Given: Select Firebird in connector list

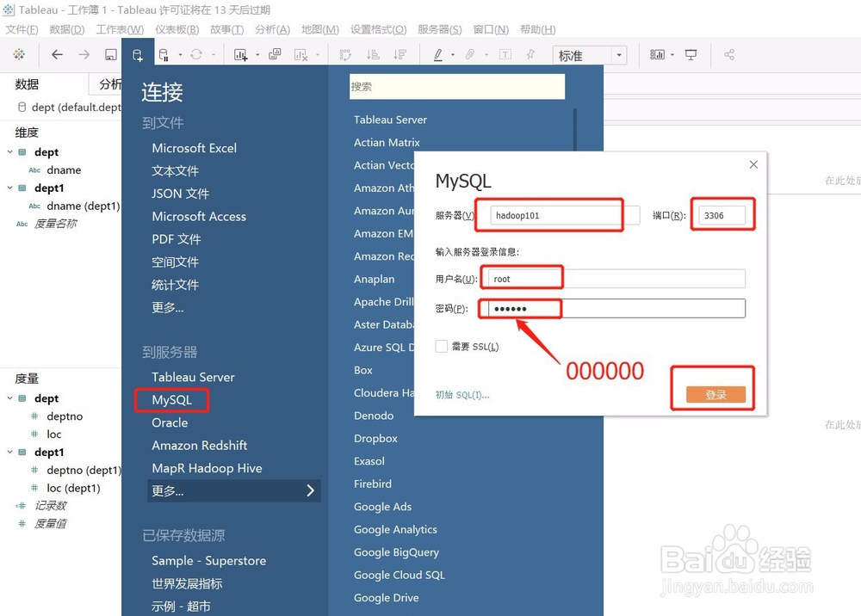Looking at the screenshot, I should pyautogui.click(x=373, y=484).
